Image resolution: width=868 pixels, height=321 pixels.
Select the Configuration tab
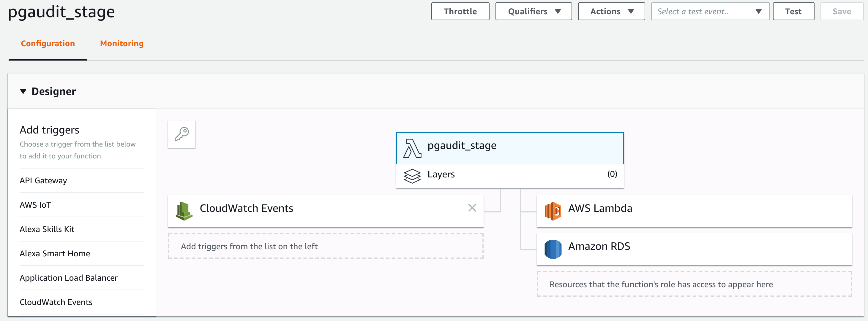pyautogui.click(x=48, y=43)
